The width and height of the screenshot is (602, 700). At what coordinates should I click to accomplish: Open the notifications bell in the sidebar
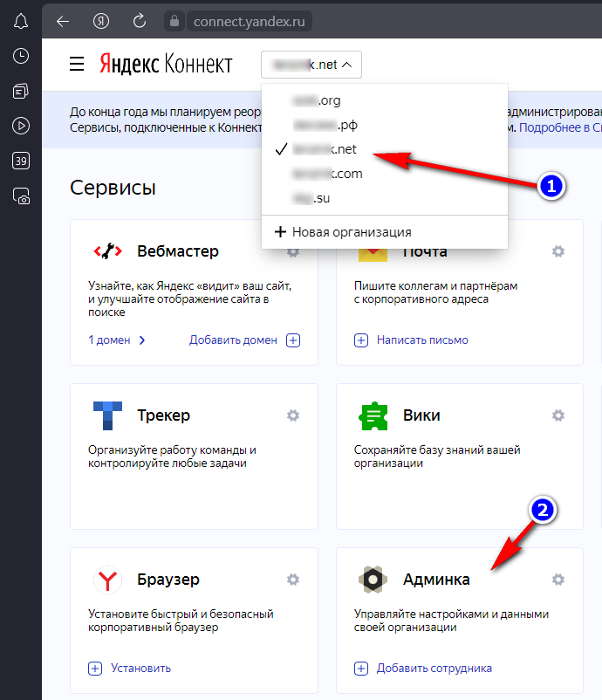click(x=21, y=21)
